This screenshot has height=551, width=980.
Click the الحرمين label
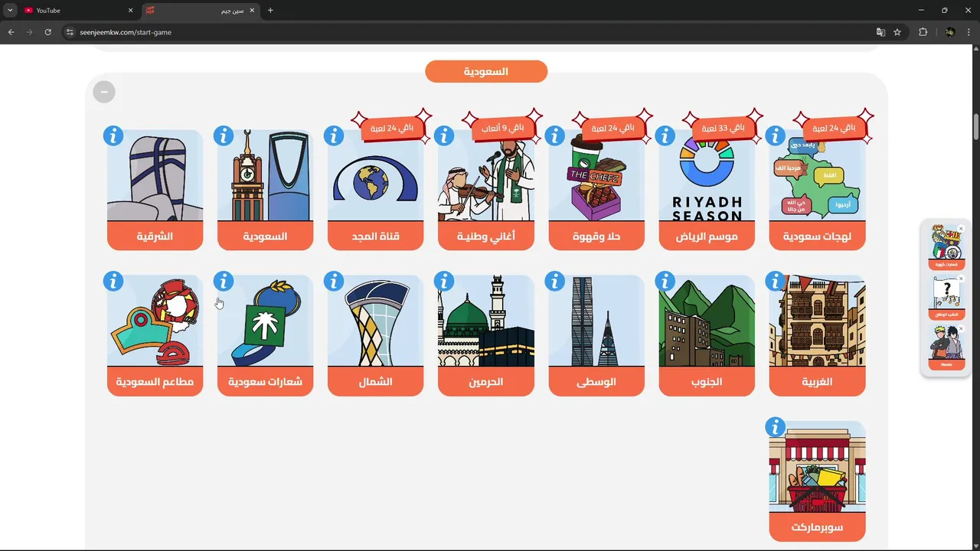pyautogui.click(x=486, y=382)
